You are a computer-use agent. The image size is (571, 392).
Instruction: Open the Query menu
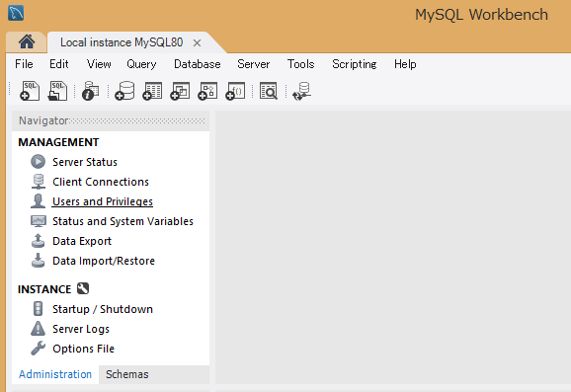pos(141,64)
